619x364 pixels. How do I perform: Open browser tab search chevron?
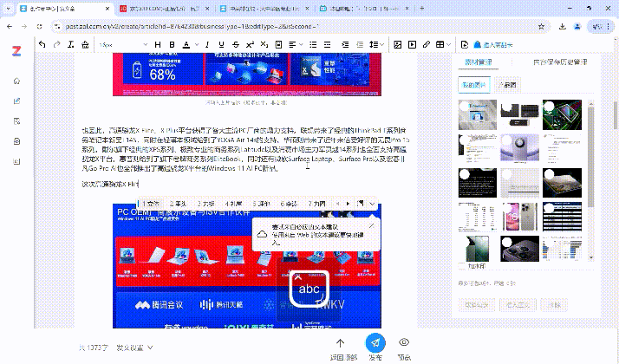coord(8,9)
